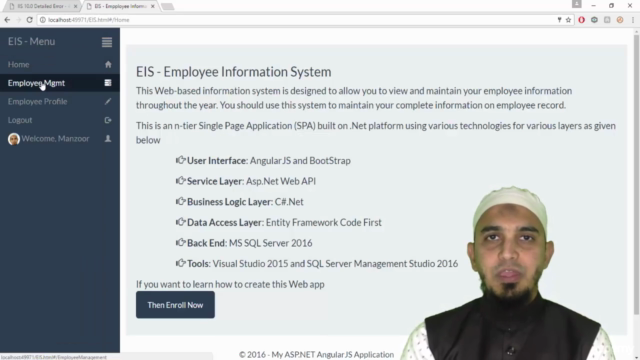
Task: Click the user icon beside Welcome, Manzoor
Action: click(x=108, y=139)
